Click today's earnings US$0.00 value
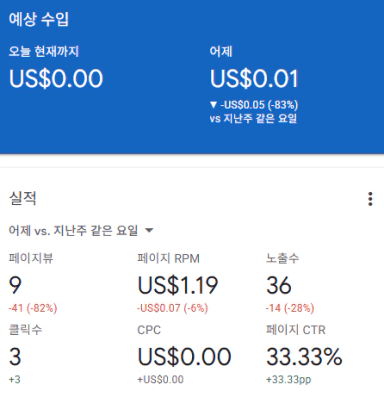The image size is (384, 397). coord(56,79)
